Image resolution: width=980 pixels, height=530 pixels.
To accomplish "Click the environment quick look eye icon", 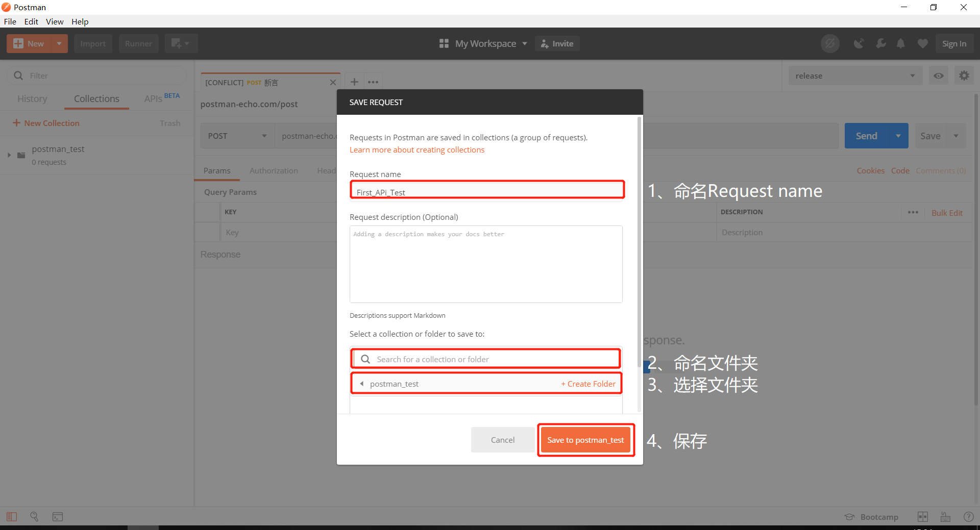I will click(x=939, y=76).
